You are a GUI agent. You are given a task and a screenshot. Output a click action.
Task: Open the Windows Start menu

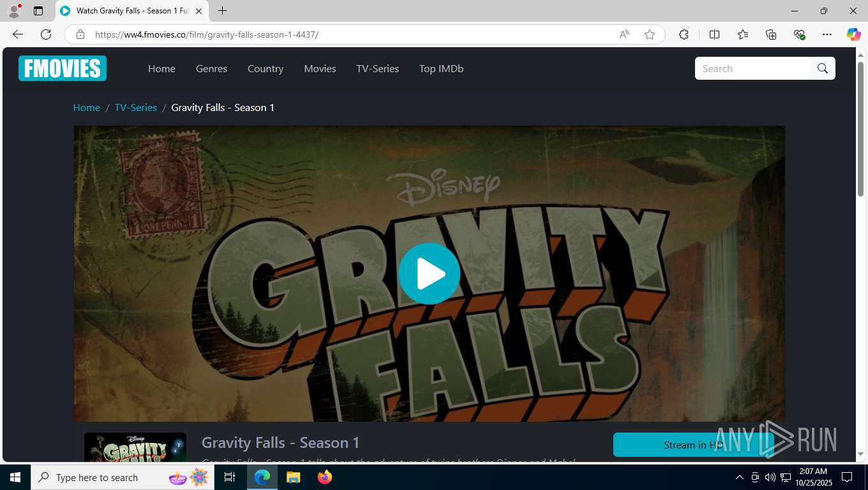coord(15,477)
